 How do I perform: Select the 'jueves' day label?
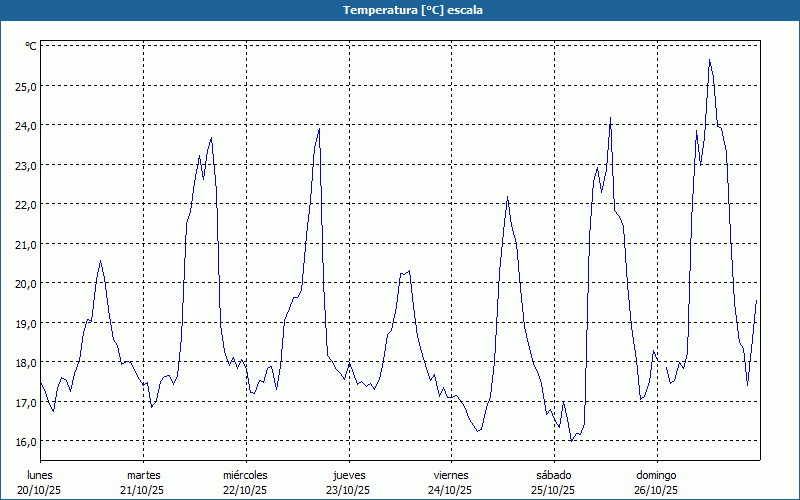click(x=348, y=474)
